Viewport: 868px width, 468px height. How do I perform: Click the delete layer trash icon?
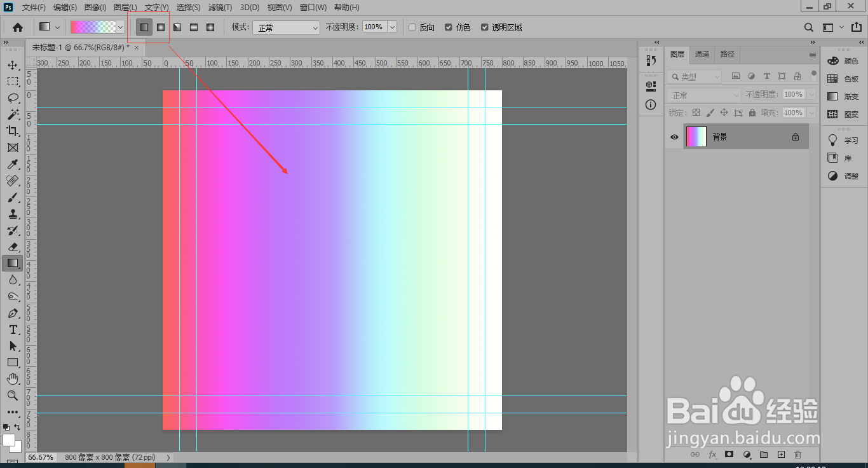tap(798, 455)
